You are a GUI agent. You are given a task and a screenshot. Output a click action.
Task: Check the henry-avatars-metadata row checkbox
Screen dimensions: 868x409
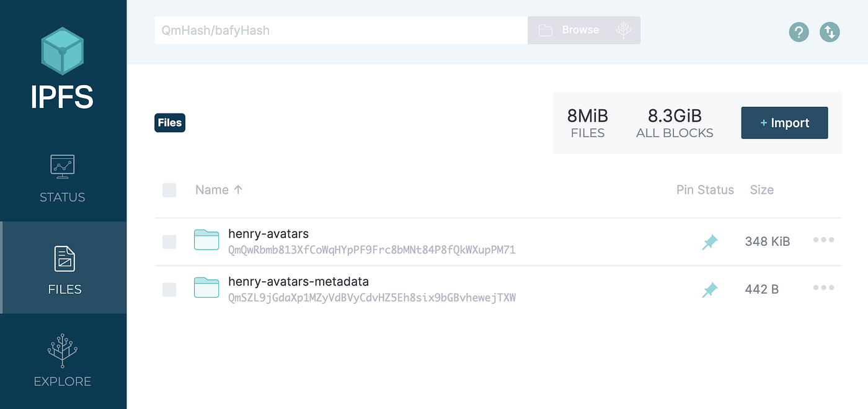coord(169,290)
